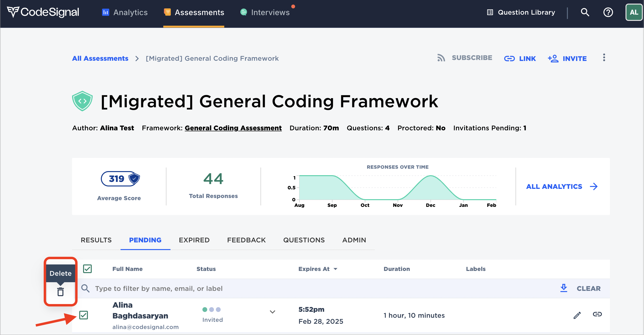Toggle the Expires At sort arrow

pyautogui.click(x=335, y=269)
